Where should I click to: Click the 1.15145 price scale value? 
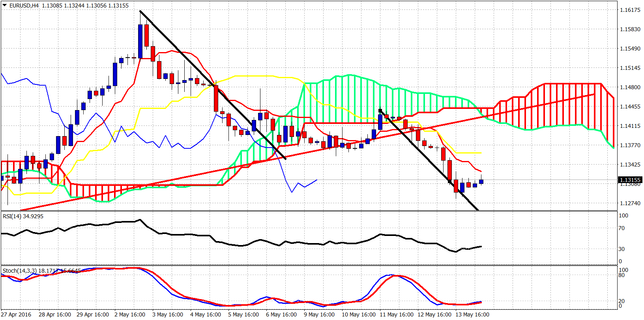(630, 68)
